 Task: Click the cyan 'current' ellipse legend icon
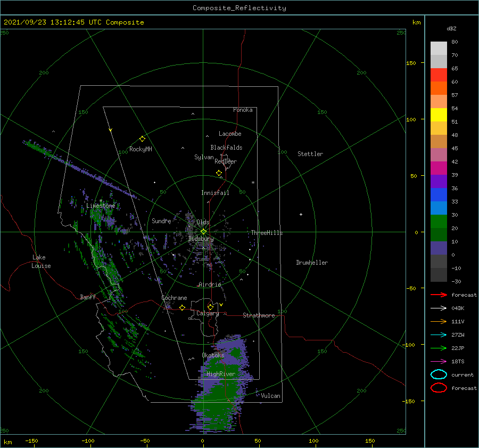tap(439, 374)
